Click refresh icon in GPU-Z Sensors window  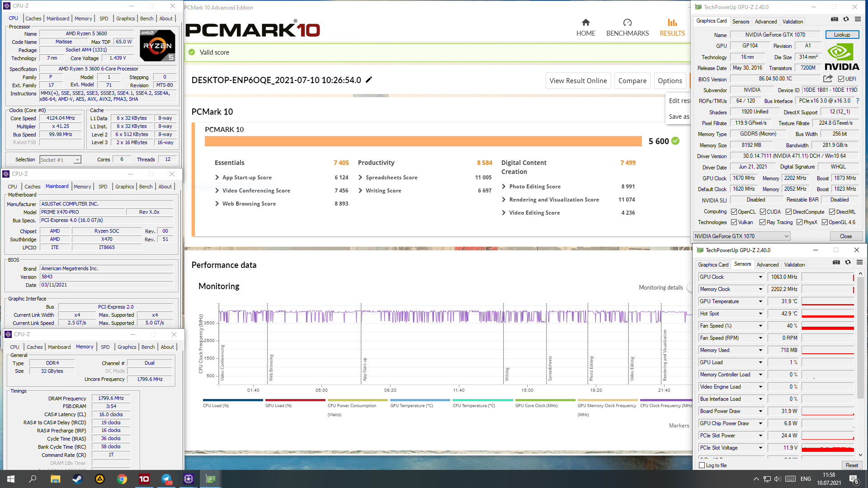[x=848, y=263]
